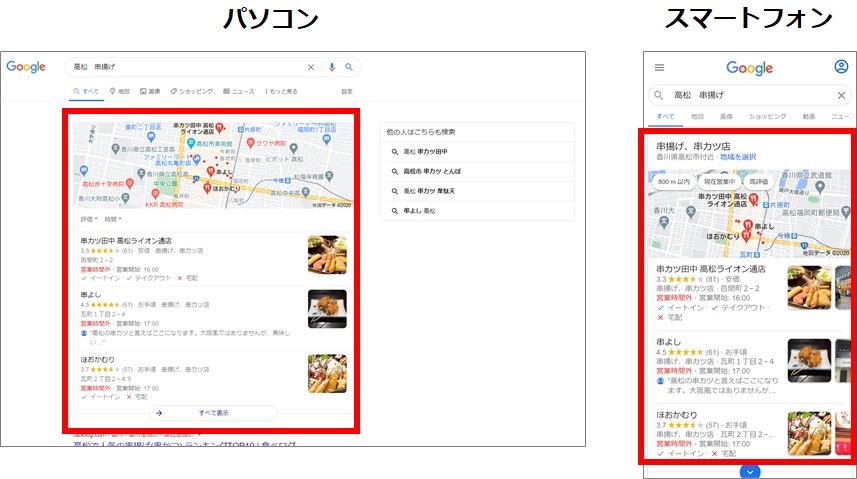The width and height of the screenshot is (857, 479).
Task: Open the hamburger menu on the smartphone view
Action: (659, 67)
